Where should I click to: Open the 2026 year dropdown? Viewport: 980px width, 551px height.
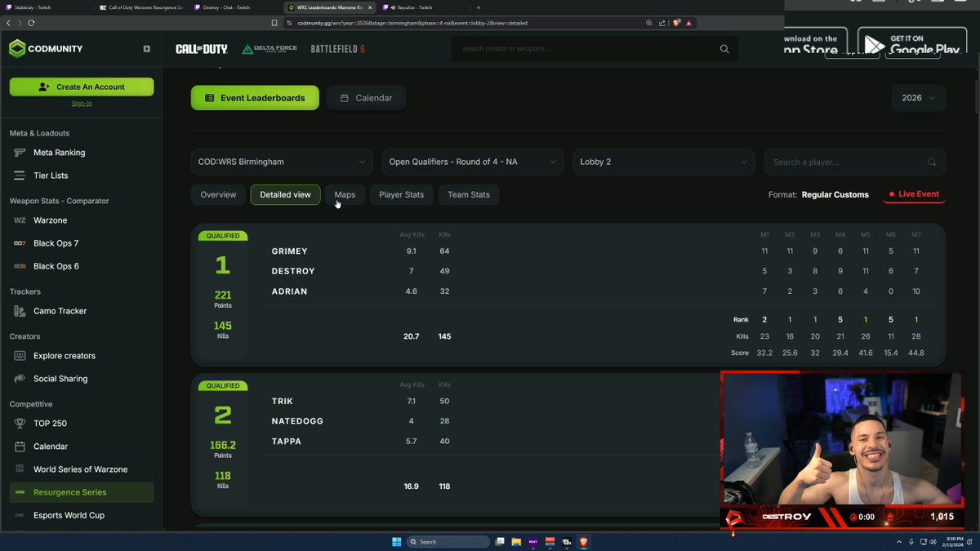tap(919, 98)
